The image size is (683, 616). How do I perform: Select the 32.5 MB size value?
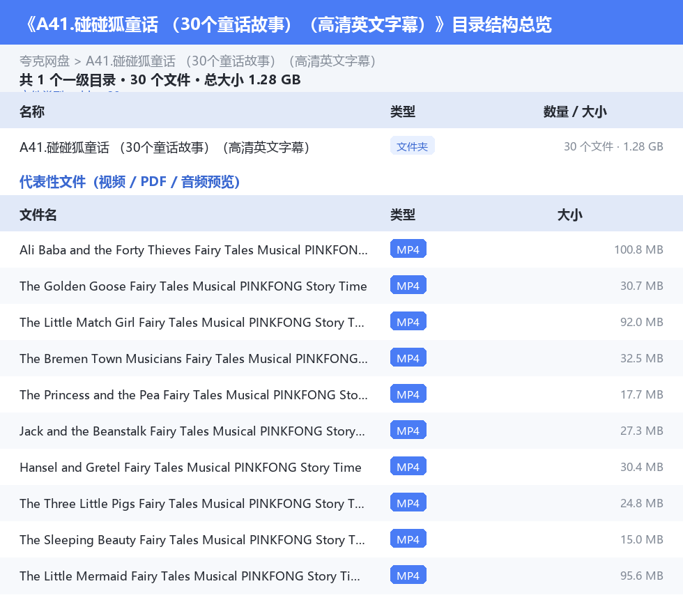click(642, 358)
